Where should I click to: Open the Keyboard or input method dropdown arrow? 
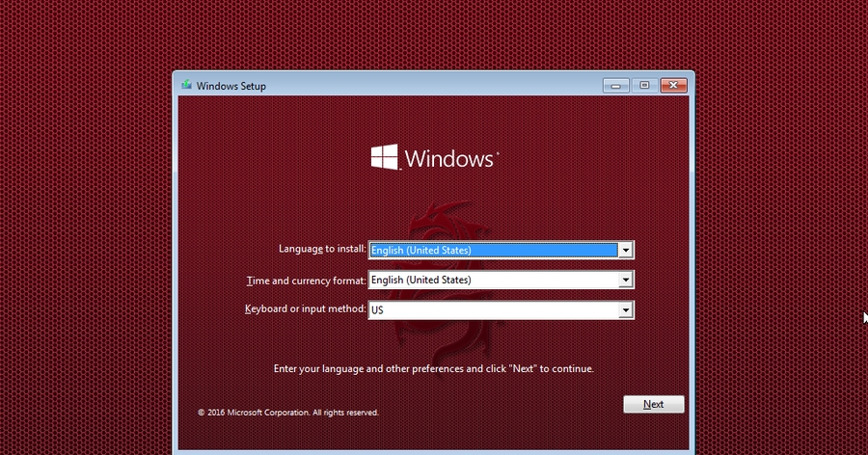tap(626, 310)
